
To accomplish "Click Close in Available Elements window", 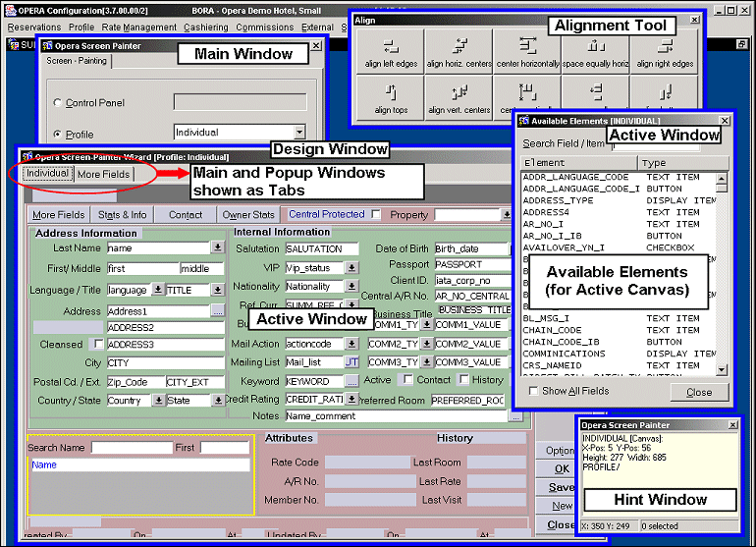I will coord(699,392).
